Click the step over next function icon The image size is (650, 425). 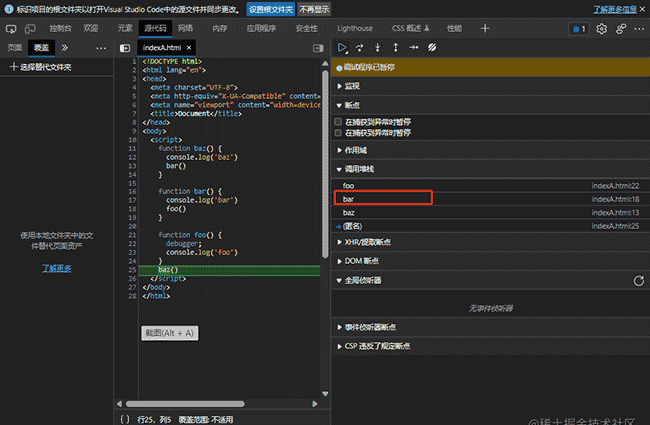(x=359, y=48)
